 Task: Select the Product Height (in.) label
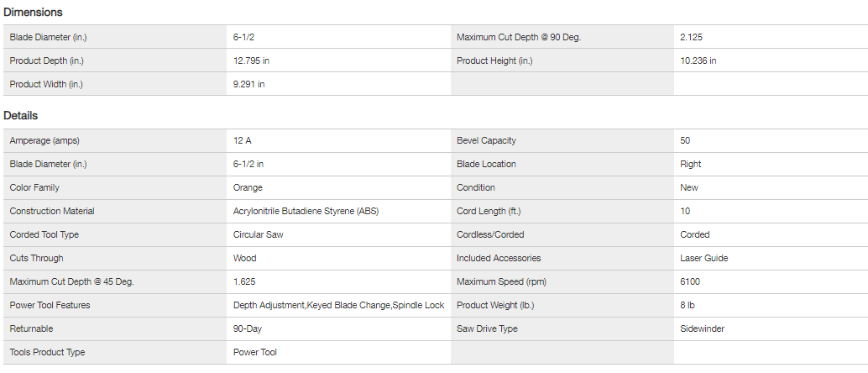(x=494, y=60)
